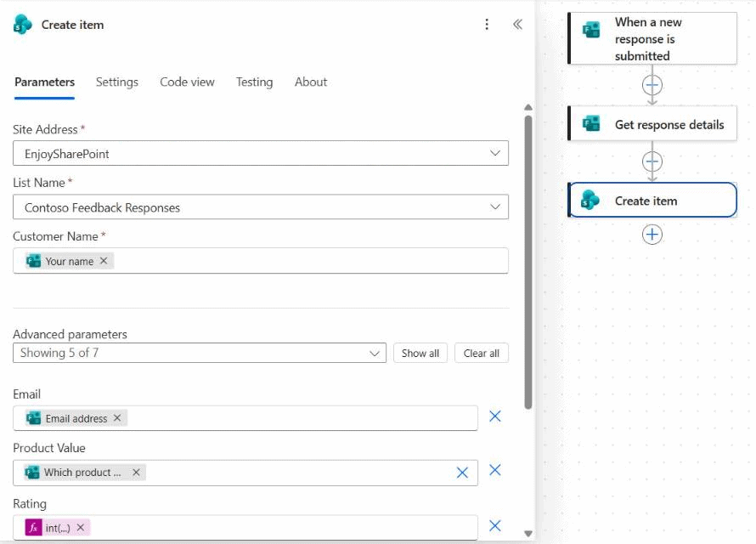Expand the Site Address dropdown
The height and width of the screenshot is (544, 756).
point(494,153)
